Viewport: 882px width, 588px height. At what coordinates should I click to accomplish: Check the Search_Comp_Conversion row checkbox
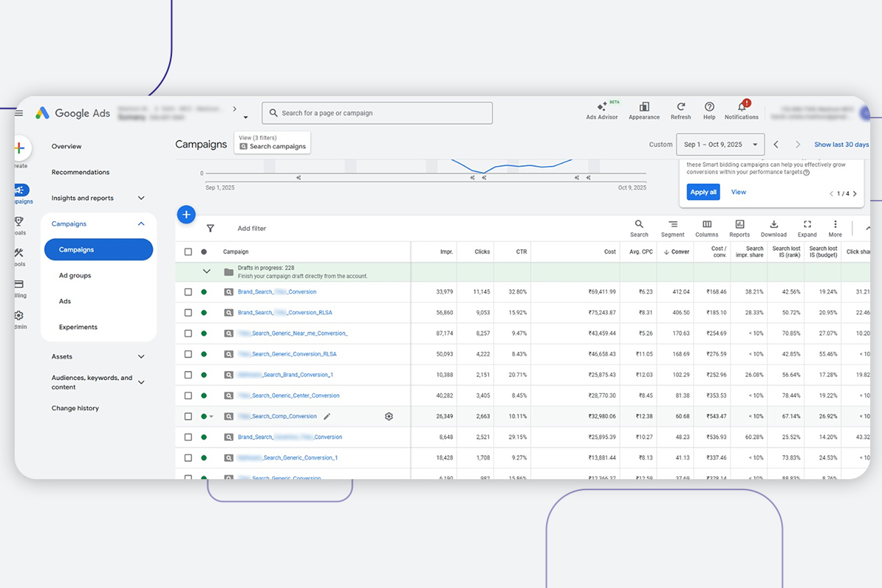(188, 416)
